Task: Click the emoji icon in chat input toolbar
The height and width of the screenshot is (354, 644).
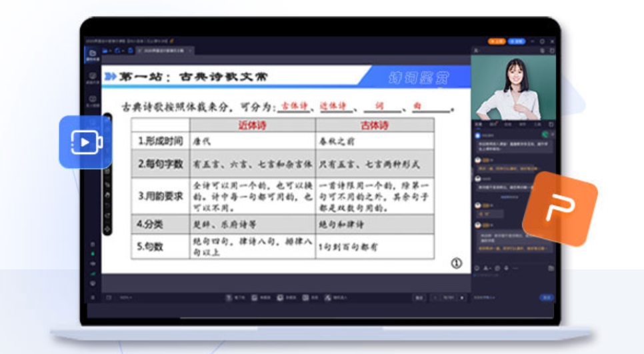Action: pos(477,268)
